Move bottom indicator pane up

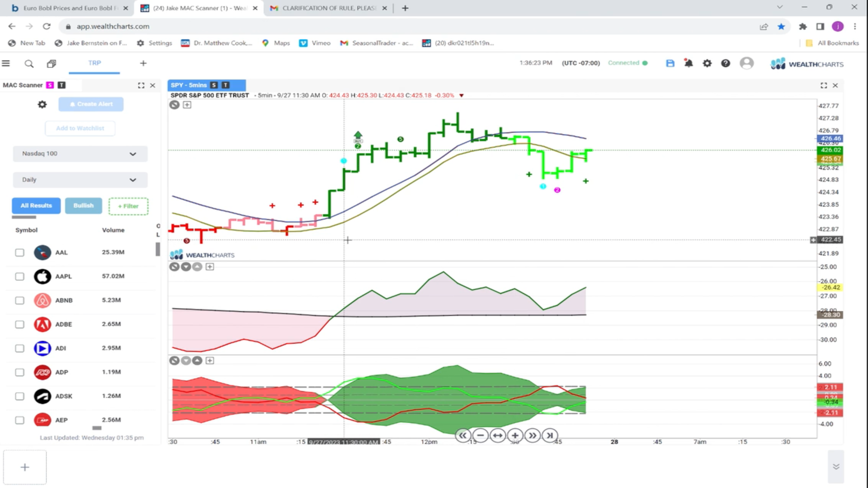click(197, 361)
